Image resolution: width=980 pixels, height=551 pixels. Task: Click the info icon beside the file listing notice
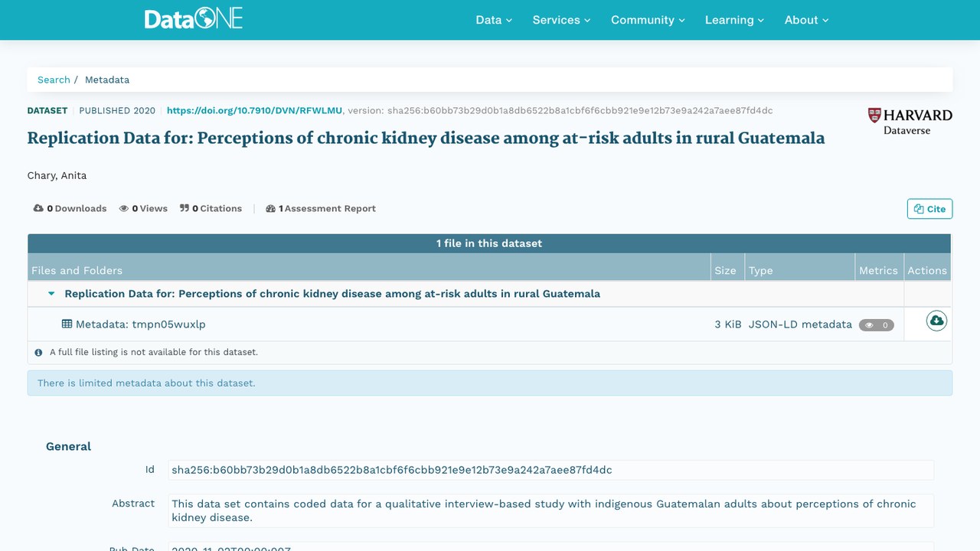click(38, 353)
